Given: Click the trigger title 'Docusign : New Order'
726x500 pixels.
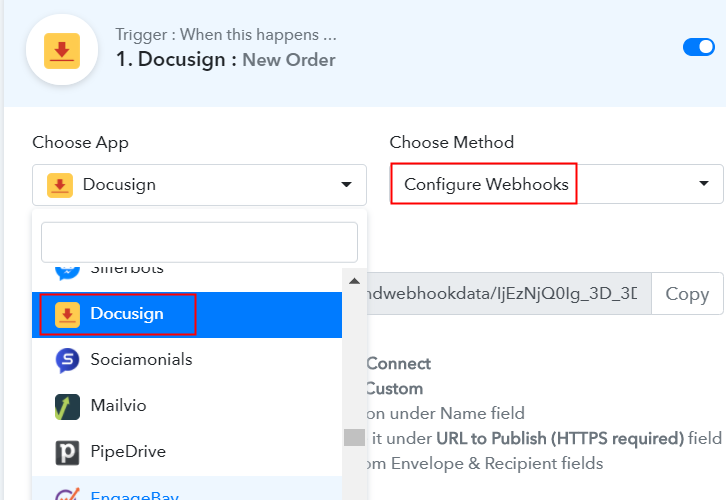Looking at the screenshot, I should pos(225,59).
